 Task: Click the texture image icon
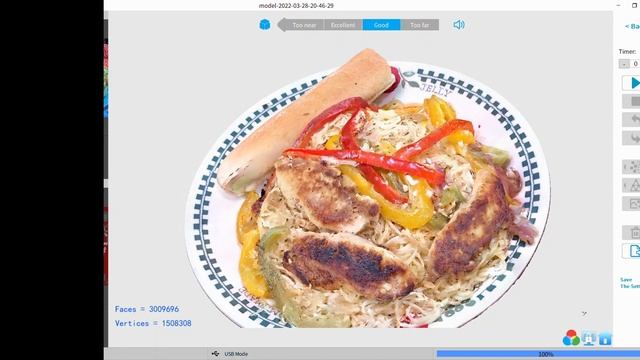(632, 203)
